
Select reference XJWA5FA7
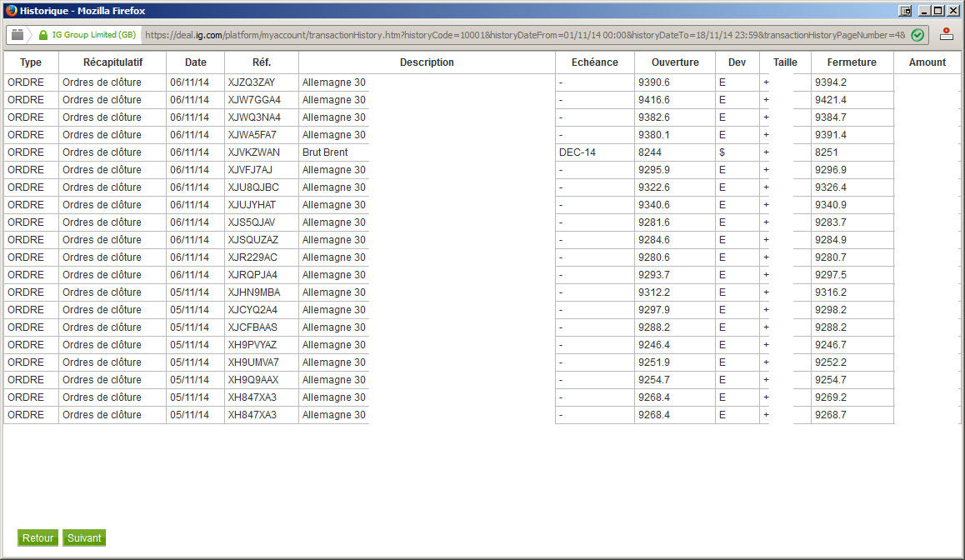(x=252, y=135)
